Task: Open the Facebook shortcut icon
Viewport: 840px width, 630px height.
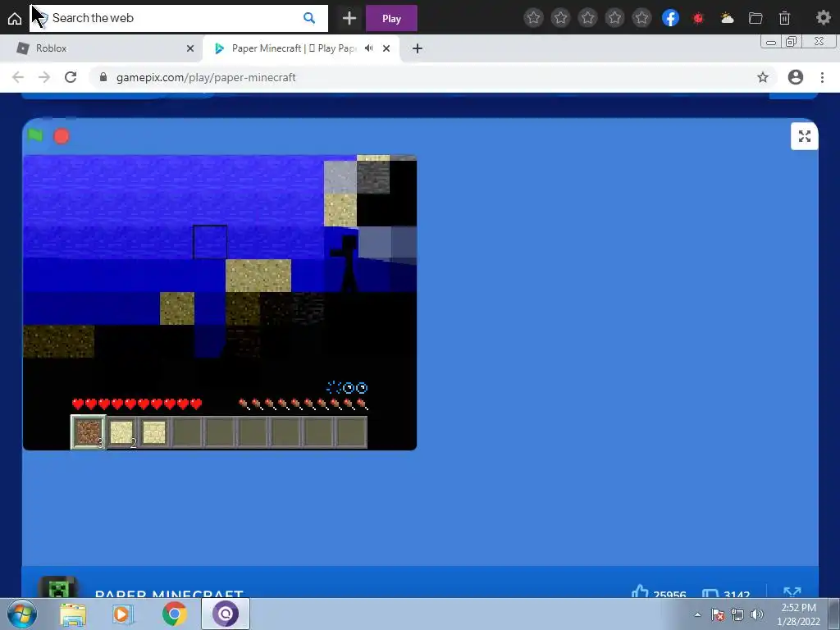Action: pos(670,18)
